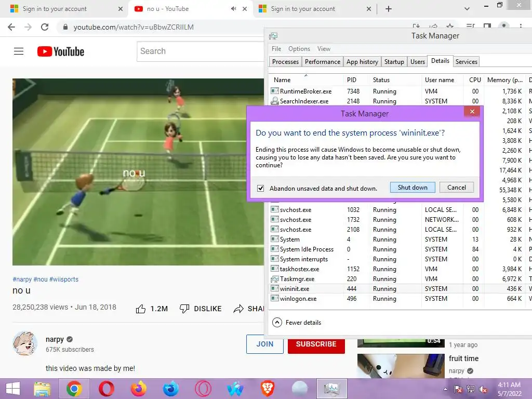Launch Opera GX from the taskbar
This screenshot has width=532, height=399.
coord(203,389)
